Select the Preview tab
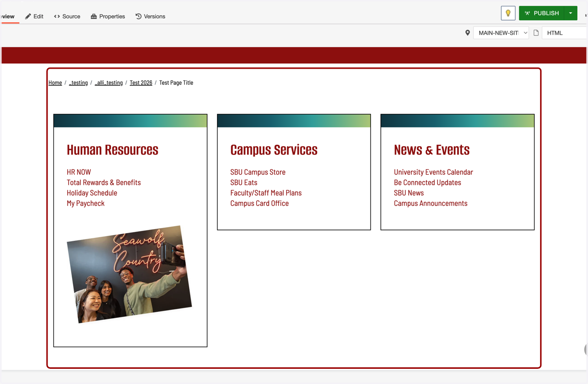This screenshot has width=588, height=384. [8, 16]
